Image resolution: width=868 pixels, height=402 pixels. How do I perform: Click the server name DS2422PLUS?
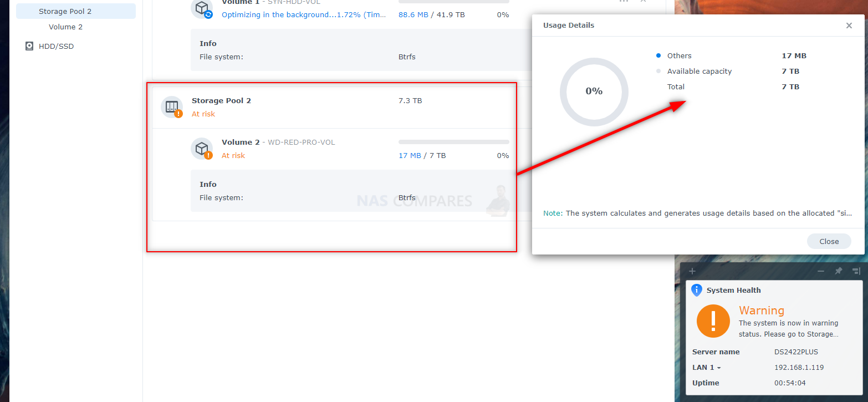click(796, 352)
